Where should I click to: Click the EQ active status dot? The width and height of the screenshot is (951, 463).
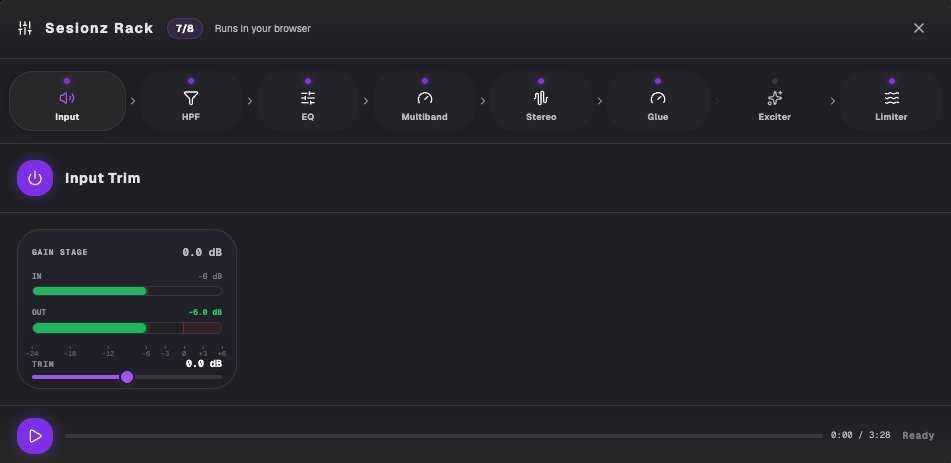pos(307,81)
